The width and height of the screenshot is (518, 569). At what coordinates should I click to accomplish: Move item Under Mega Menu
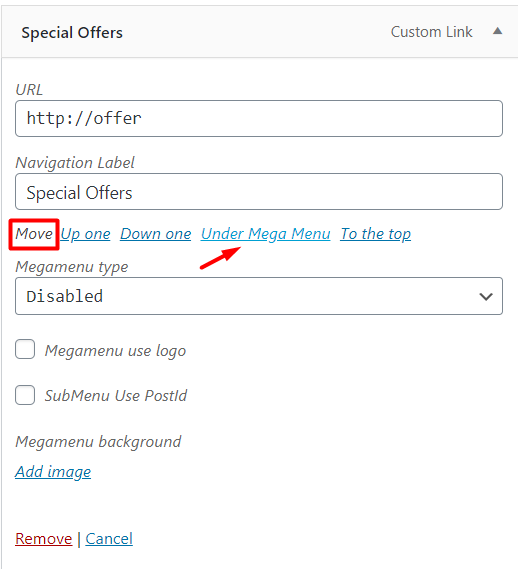tap(266, 234)
